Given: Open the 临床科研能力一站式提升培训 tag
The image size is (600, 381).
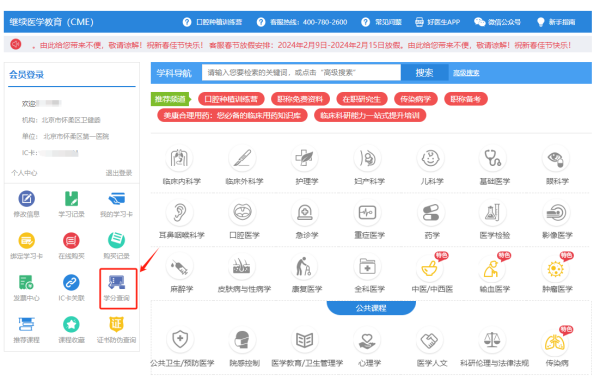Looking at the screenshot, I should point(370,116).
